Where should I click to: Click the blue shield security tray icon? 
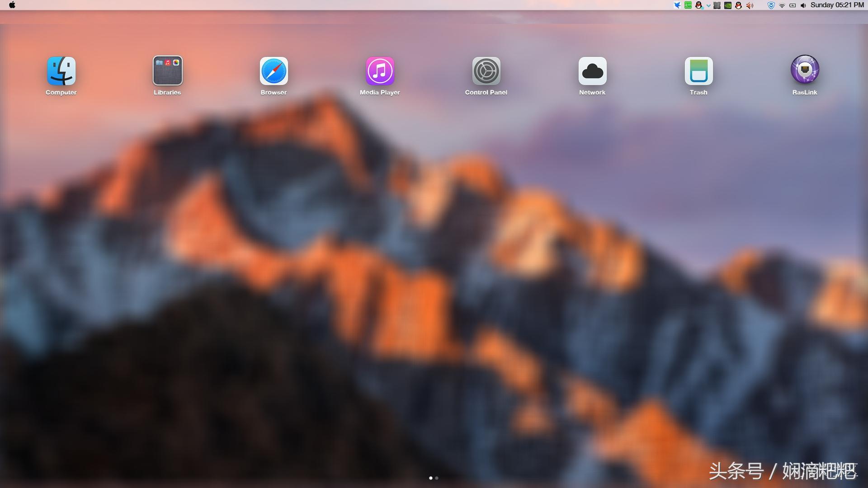[x=771, y=5]
